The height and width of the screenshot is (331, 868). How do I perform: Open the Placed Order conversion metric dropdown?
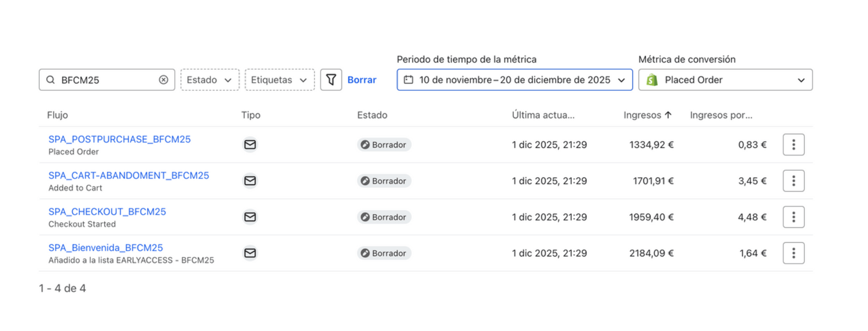[x=725, y=80]
